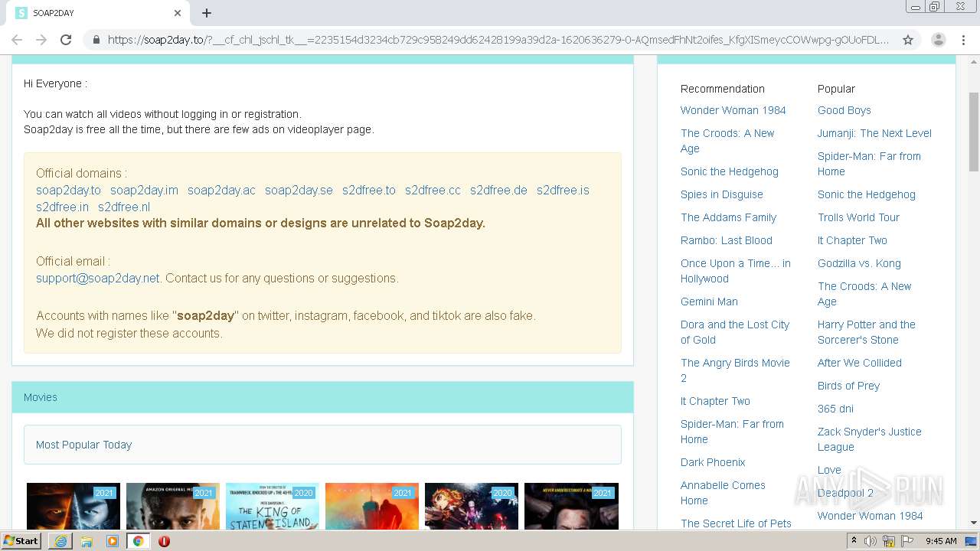Click the browser back arrow

tap(17, 40)
